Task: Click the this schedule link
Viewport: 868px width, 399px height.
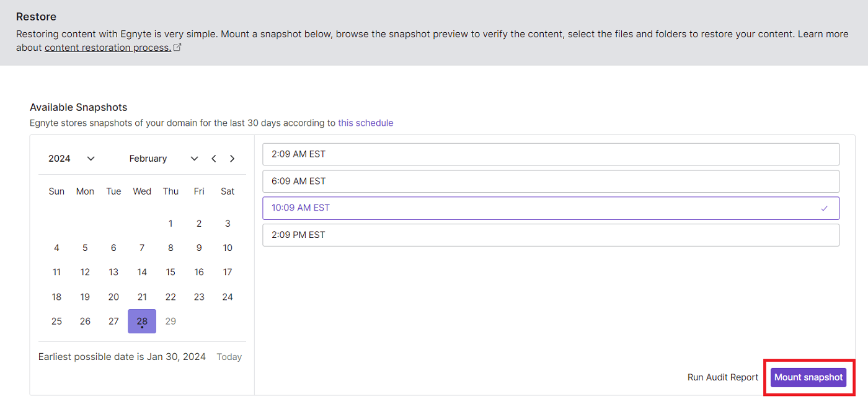Action: point(365,123)
